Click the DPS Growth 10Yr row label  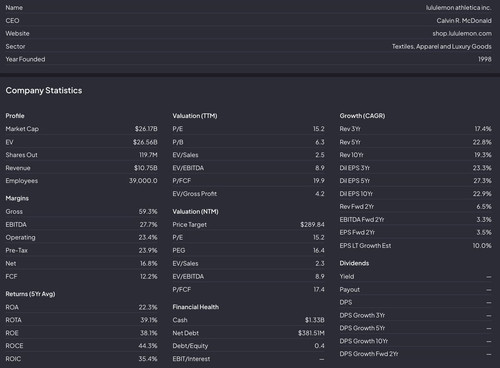click(x=364, y=341)
